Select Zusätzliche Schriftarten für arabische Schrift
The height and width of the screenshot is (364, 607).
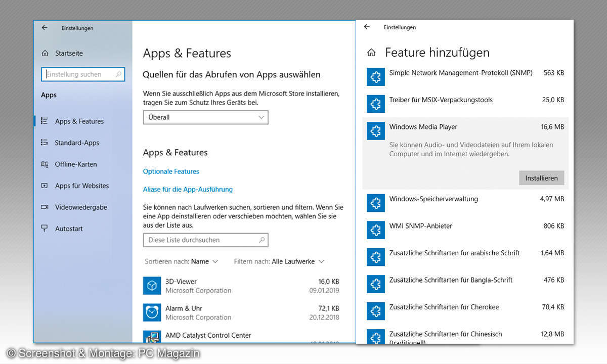pyautogui.click(x=454, y=253)
